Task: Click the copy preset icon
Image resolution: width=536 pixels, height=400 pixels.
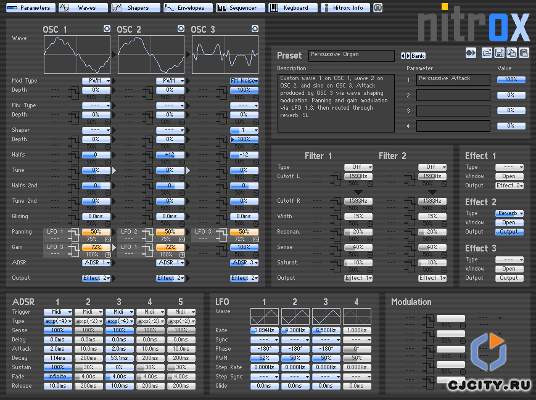Action: [x=512, y=53]
